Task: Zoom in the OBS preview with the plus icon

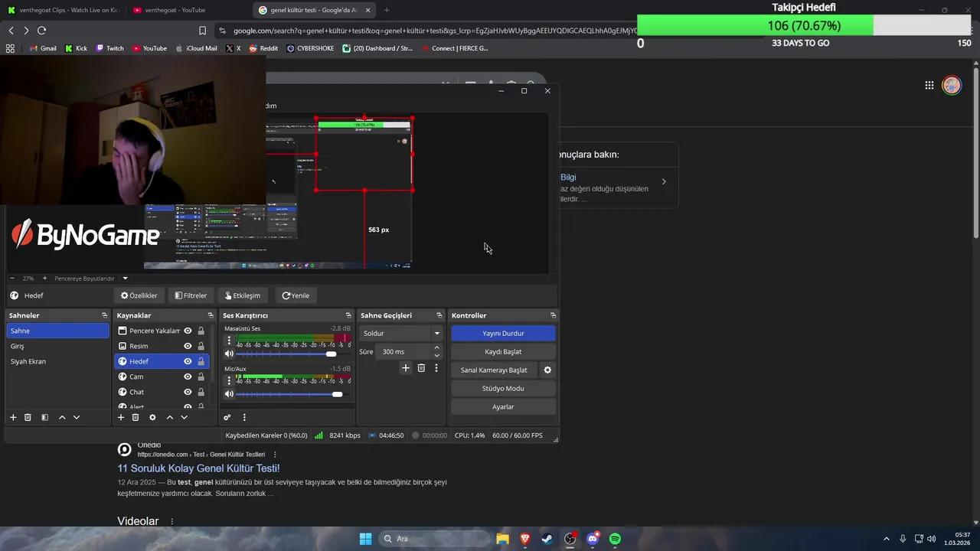Action: [44, 279]
